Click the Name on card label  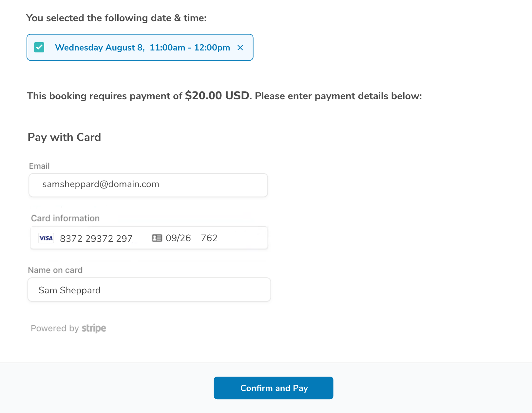pyautogui.click(x=55, y=270)
